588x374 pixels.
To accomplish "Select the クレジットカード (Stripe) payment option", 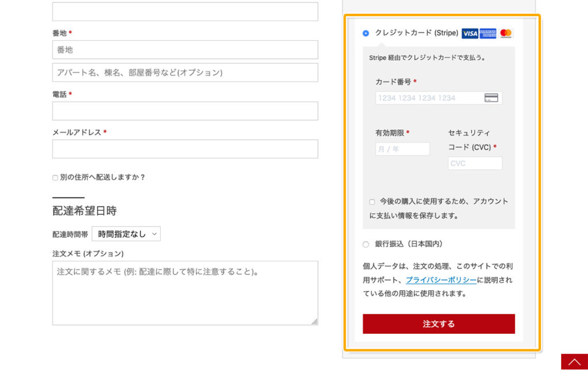I will tap(366, 33).
